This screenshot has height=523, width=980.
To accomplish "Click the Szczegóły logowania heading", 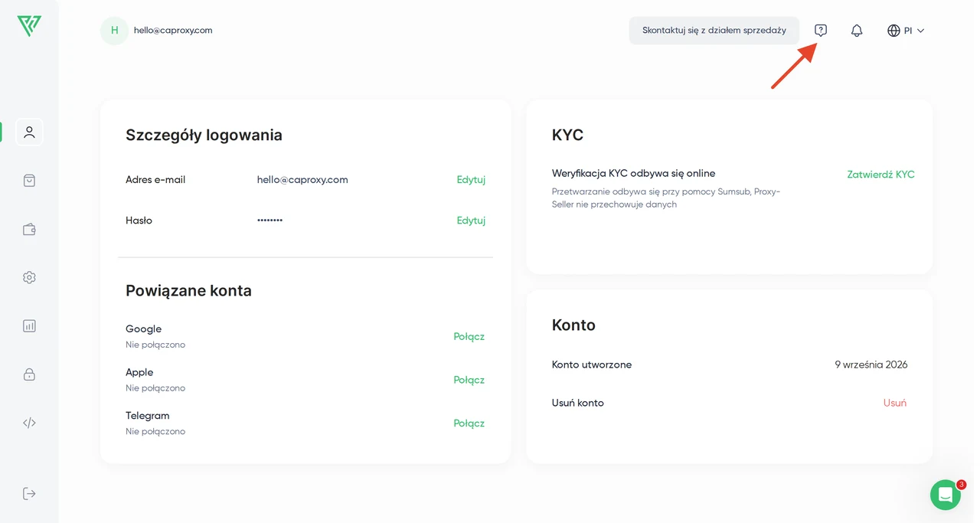I will point(204,136).
